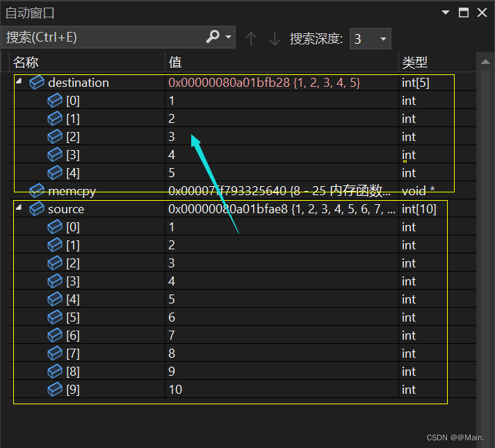Click the source variable cube icon
The width and height of the screenshot is (495, 448).
37,209
